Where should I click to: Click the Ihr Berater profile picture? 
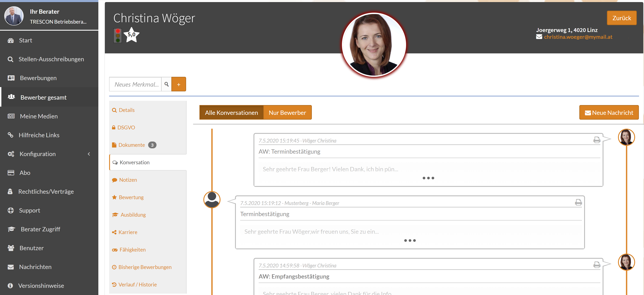tap(14, 16)
